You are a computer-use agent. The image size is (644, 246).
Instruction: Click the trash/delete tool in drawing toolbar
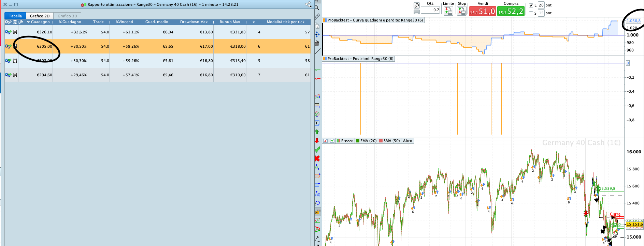317,43
